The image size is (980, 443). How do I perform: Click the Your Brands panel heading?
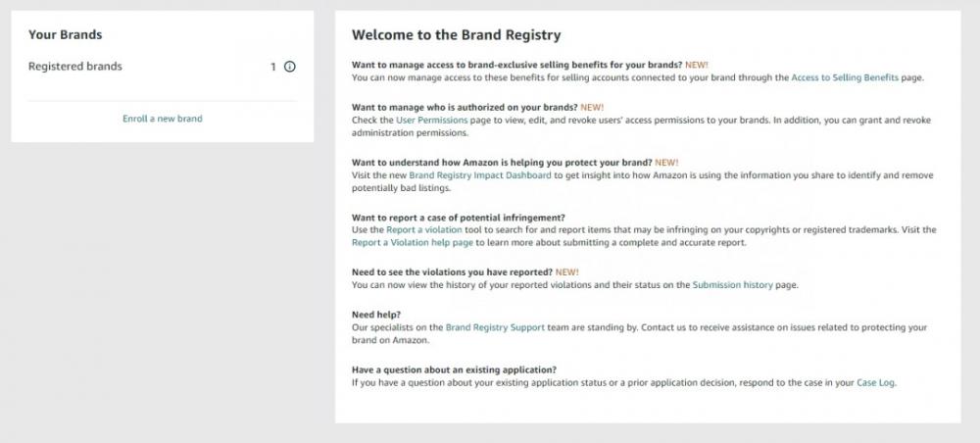pyautogui.click(x=65, y=35)
